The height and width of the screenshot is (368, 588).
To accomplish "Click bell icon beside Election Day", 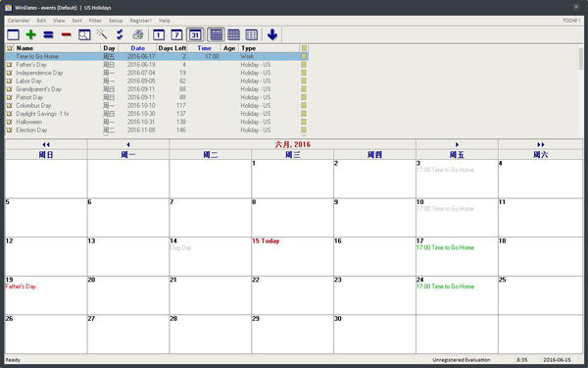I will click(x=10, y=131).
